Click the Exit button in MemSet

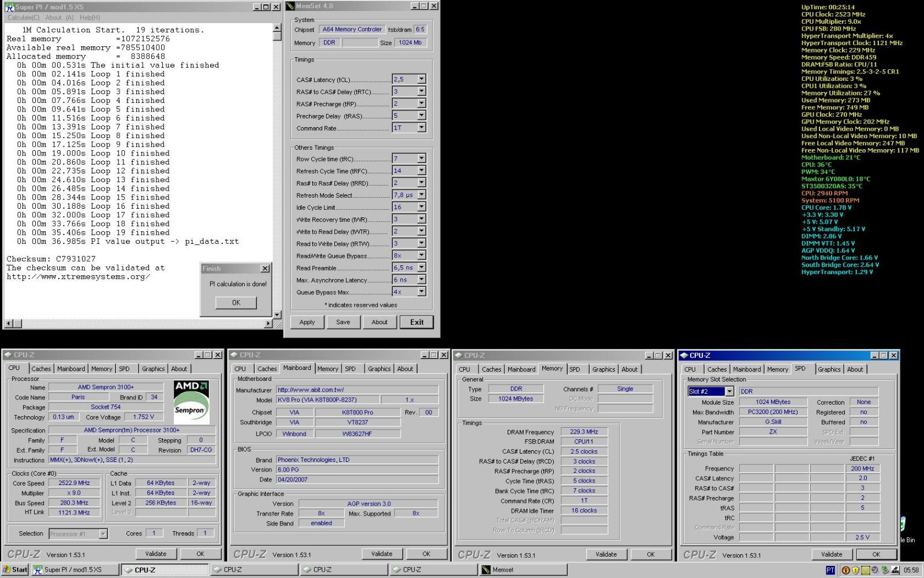tap(416, 322)
